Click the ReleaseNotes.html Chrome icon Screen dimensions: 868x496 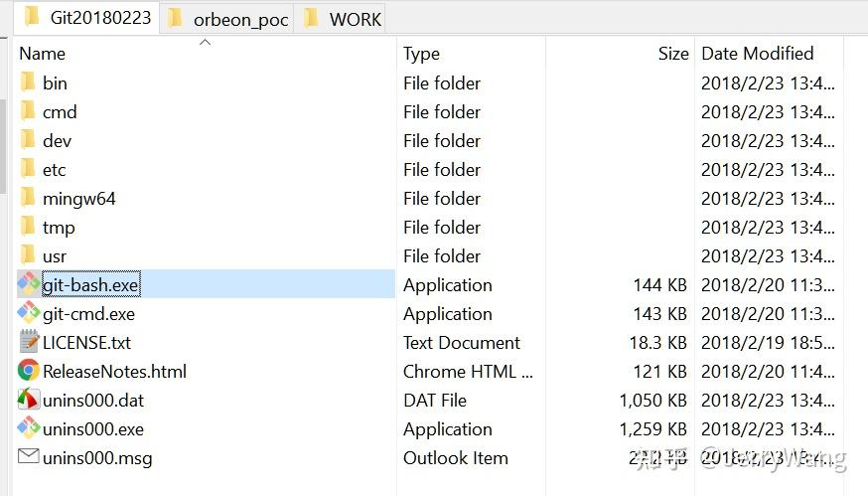(28, 370)
